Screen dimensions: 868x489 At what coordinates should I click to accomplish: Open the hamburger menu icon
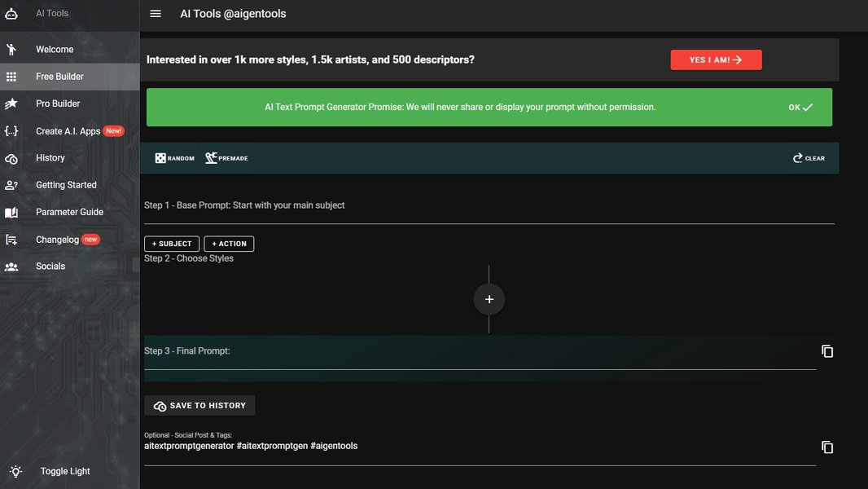pos(156,14)
